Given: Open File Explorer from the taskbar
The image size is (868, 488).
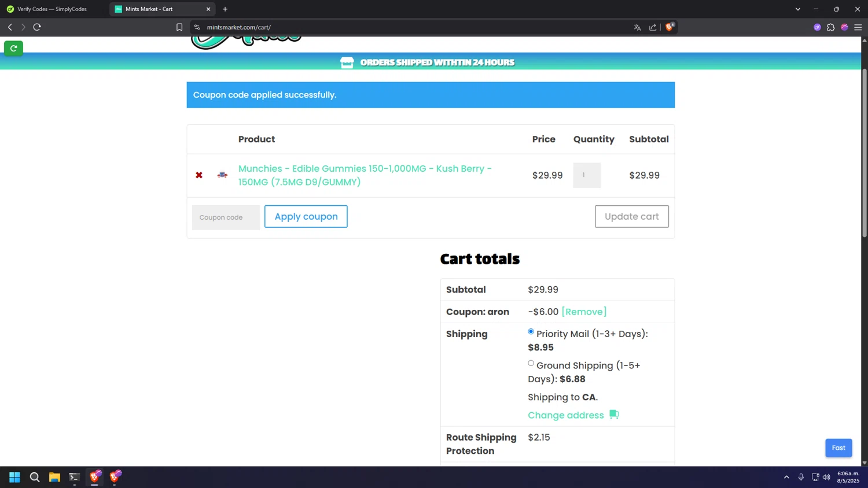Looking at the screenshot, I should [x=54, y=477].
